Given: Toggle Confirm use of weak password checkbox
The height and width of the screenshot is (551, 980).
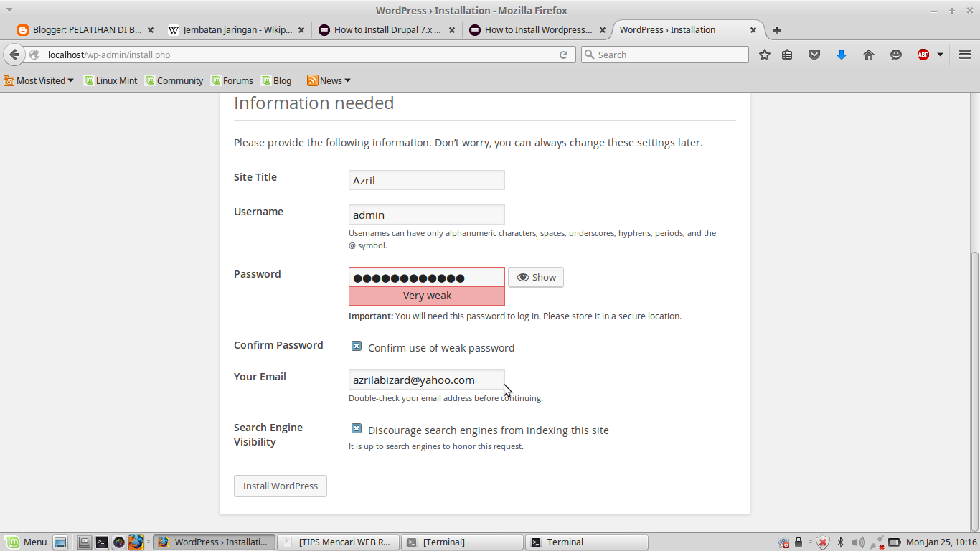Looking at the screenshot, I should click(357, 347).
